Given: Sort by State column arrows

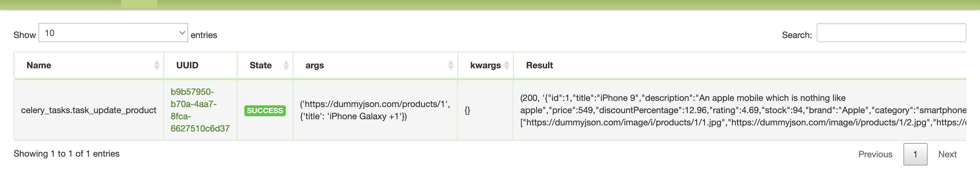Looking at the screenshot, I should pos(286,65).
